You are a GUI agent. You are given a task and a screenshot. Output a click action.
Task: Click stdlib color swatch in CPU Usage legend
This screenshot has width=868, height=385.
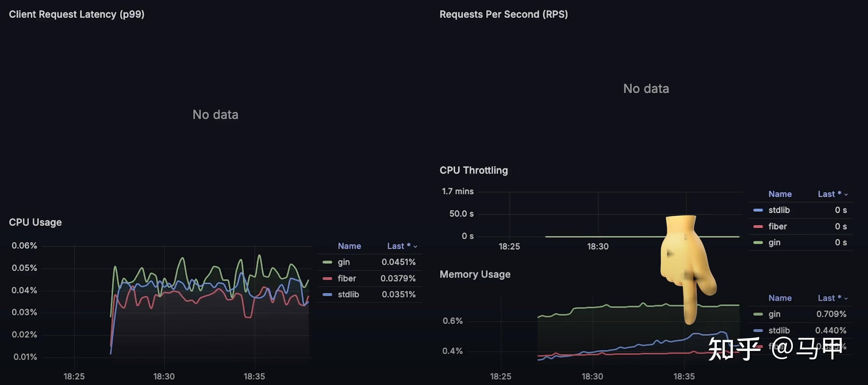tap(327, 294)
